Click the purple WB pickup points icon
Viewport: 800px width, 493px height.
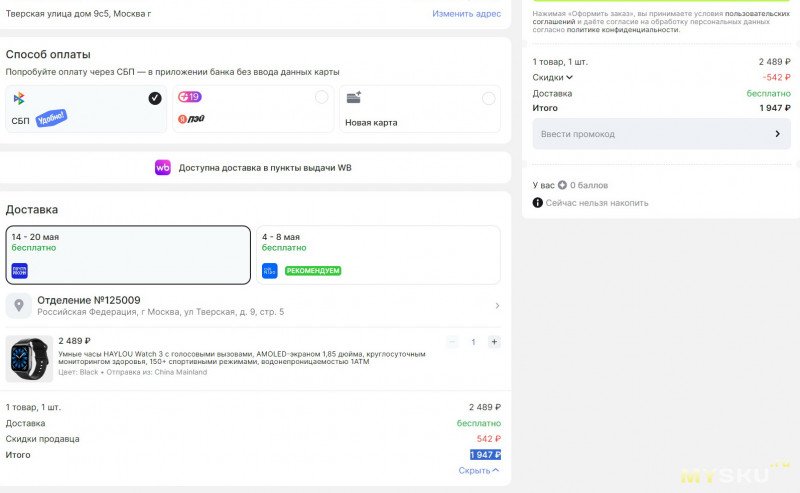tap(162, 168)
